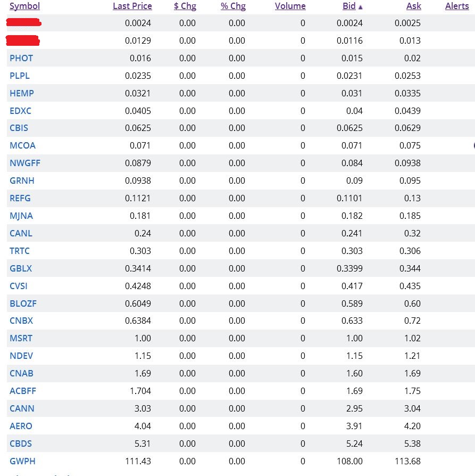Open the CVSI stock link
This screenshot has height=476, width=475.
[19, 286]
